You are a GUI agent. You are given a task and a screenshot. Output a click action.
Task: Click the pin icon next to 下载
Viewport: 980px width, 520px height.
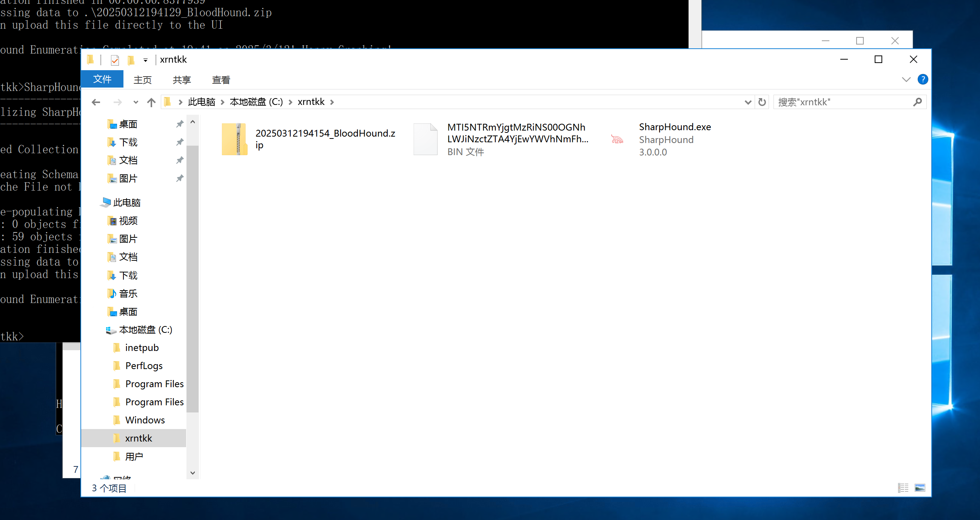pos(180,142)
